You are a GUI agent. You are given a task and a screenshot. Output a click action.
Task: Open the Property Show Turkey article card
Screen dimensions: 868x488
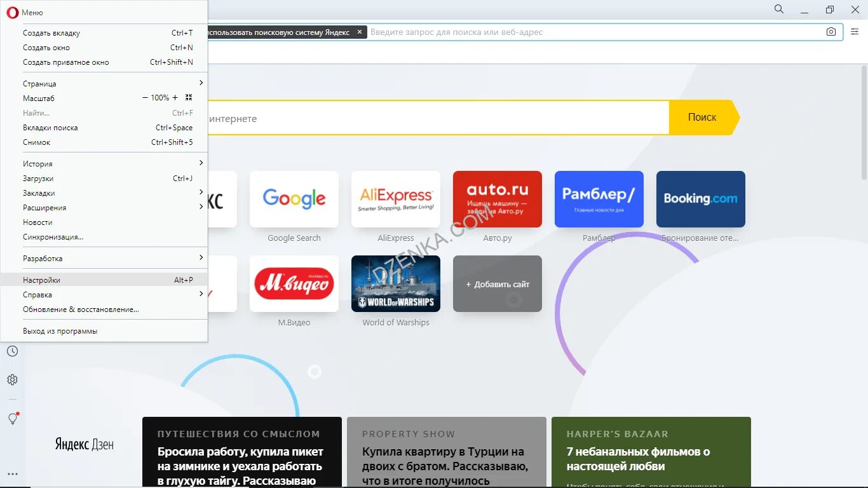447,452
